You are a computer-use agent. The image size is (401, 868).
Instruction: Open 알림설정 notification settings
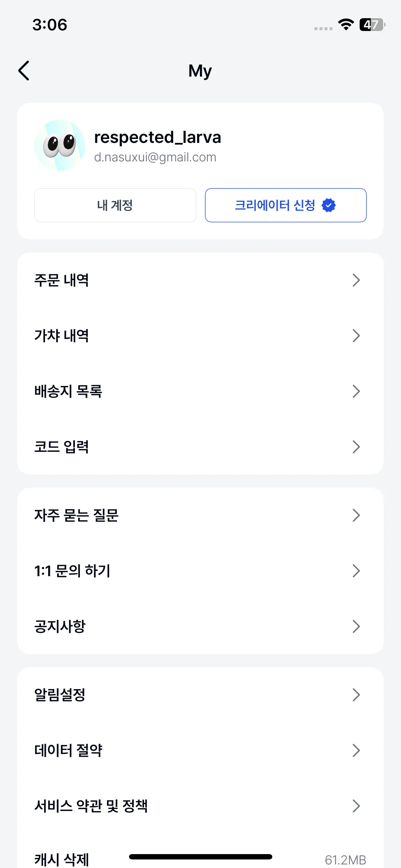click(200, 695)
